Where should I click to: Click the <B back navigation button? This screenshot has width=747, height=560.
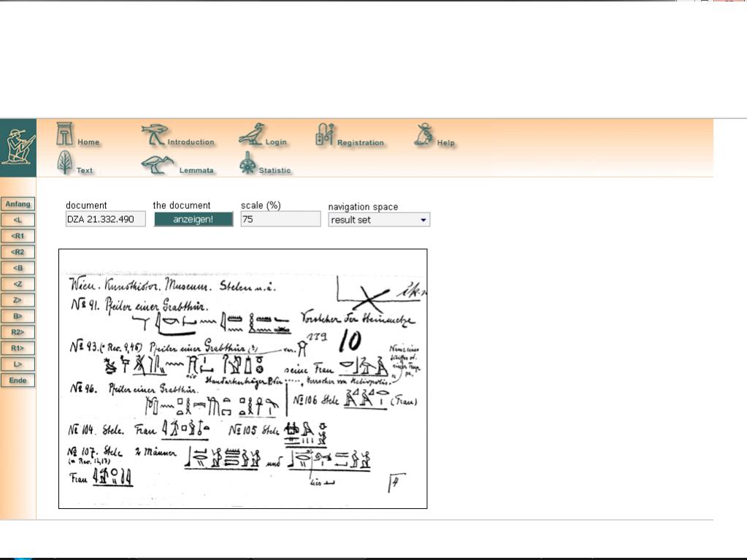(18, 268)
